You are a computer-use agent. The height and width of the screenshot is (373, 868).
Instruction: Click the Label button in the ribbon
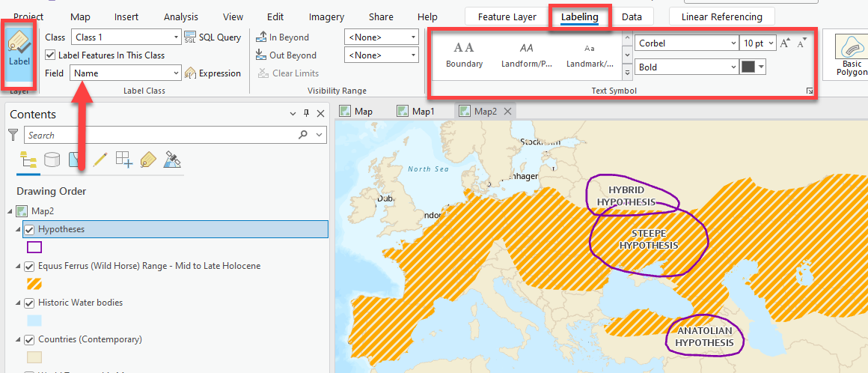coord(19,54)
